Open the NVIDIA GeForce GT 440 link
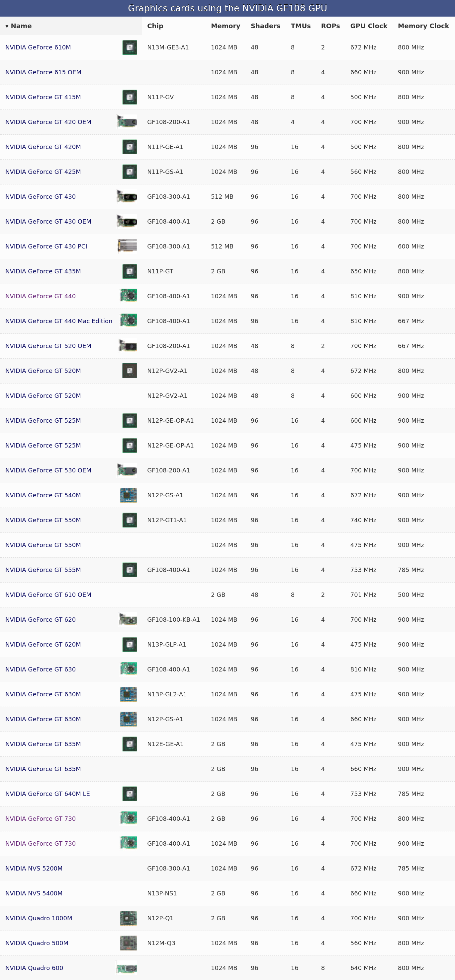Screen dimensions: 455x980 tap(41, 296)
